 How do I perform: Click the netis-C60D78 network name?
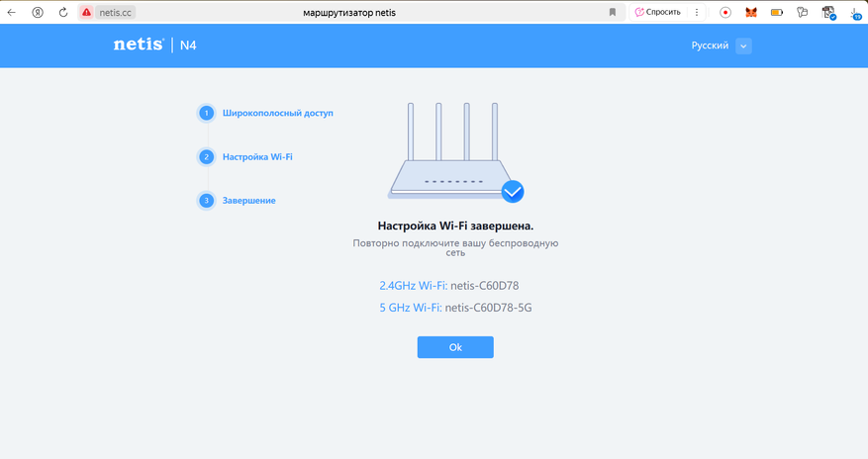tap(484, 286)
